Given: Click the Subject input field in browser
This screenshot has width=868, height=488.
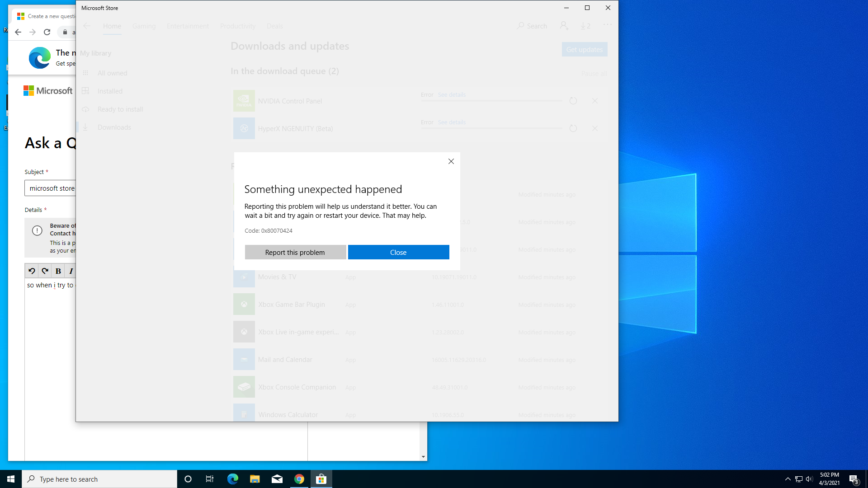Looking at the screenshot, I should coord(50,188).
